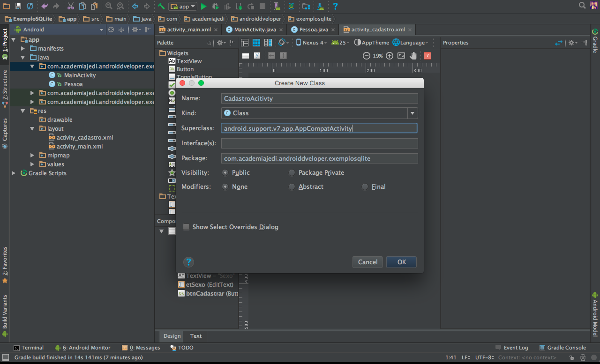Select the Final modifier radio button
This screenshot has height=364, width=600.
pos(365,186)
